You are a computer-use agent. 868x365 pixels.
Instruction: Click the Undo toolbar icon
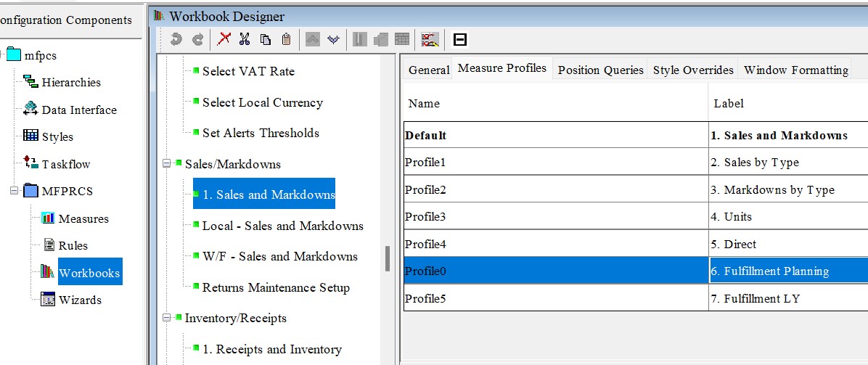point(176,39)
